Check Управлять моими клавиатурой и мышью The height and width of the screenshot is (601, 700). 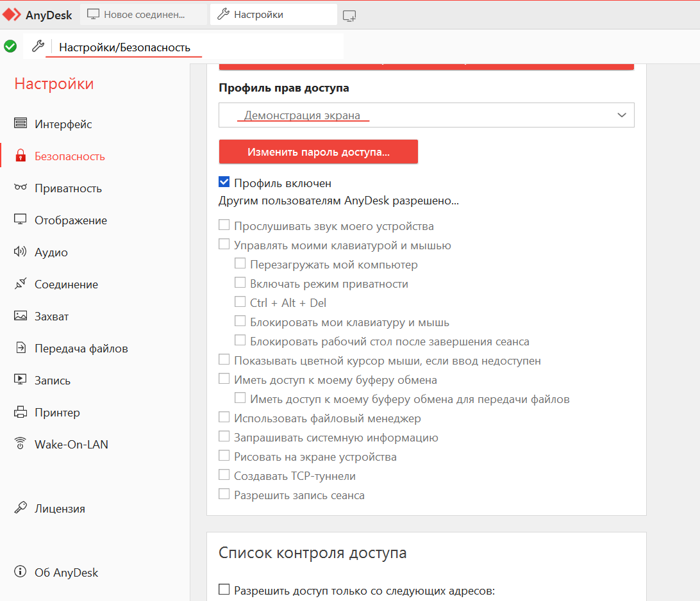[224, 244]
